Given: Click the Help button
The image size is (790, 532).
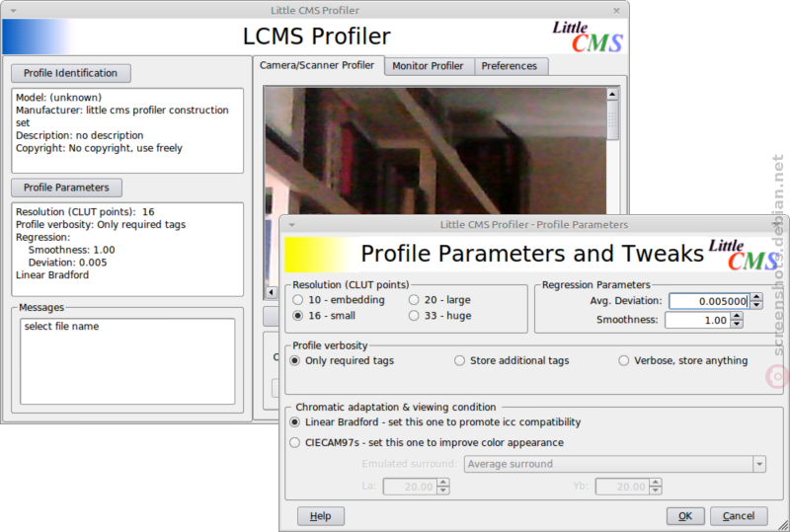Looking at the screenshot, I should click(321, 516).
